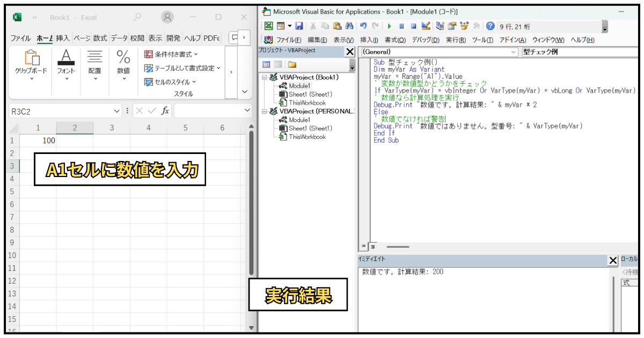
Task: Switch to Procedure View at code window bottom
Action: click(363, 247)
